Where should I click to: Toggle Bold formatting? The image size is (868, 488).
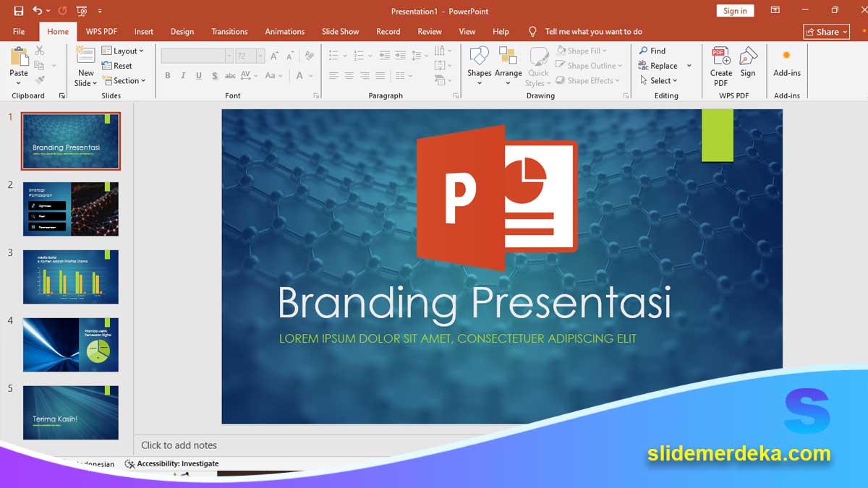pyautogui.click(x=168, y=75)
